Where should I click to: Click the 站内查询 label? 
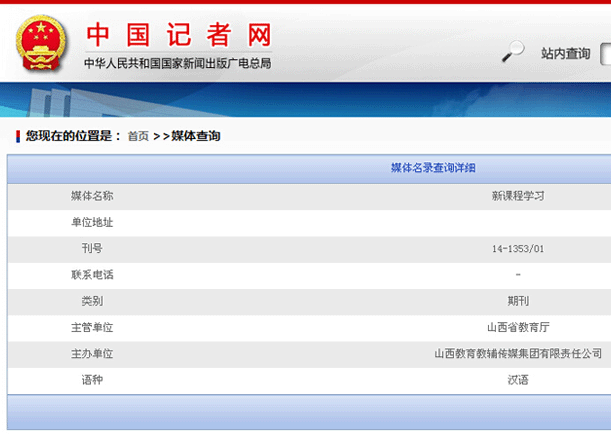pos(565,54)
